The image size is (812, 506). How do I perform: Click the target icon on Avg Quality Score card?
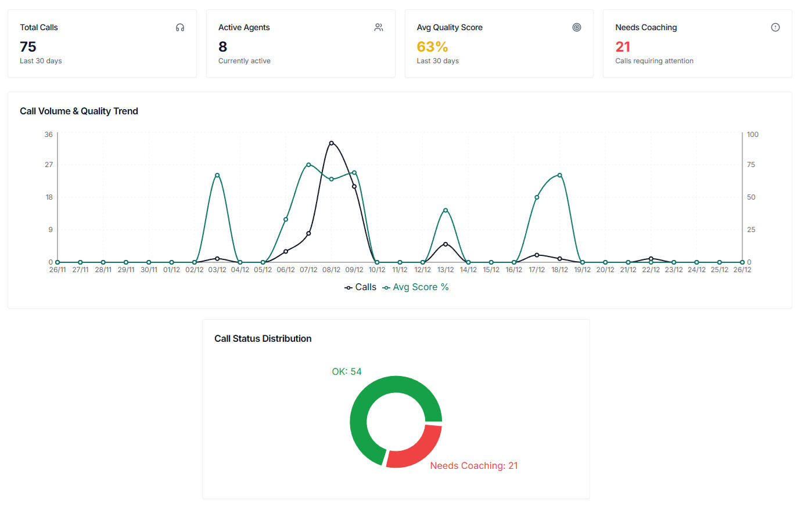coord(577,27)
